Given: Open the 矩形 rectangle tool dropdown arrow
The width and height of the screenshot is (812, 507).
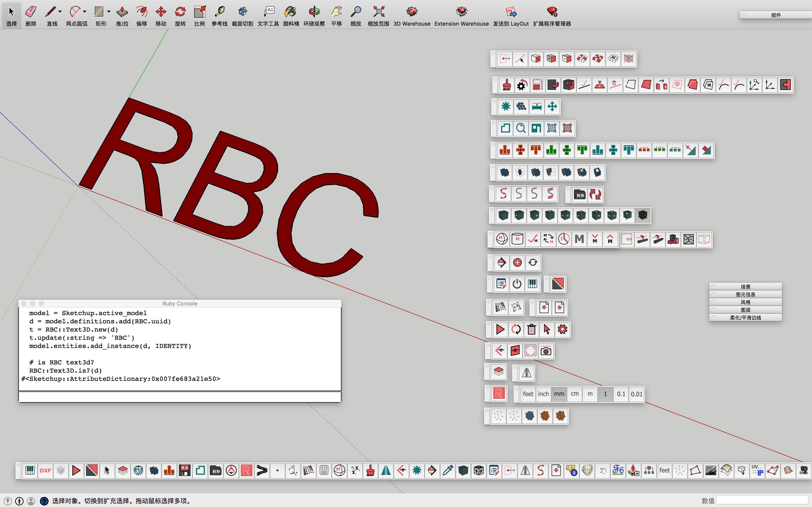Looking at the screenshot, I should (x=109, y=11).
